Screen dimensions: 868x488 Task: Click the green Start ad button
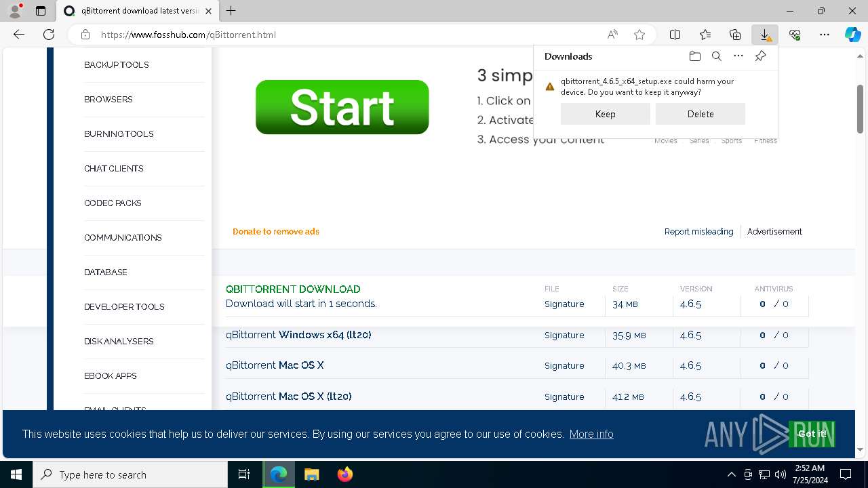tap(342, 107)
